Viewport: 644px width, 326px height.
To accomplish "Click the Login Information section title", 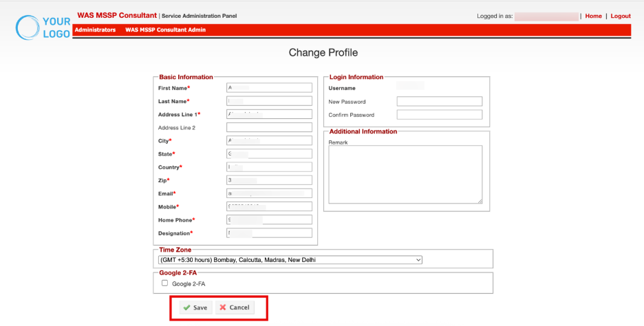I will (x=356, y=77).
